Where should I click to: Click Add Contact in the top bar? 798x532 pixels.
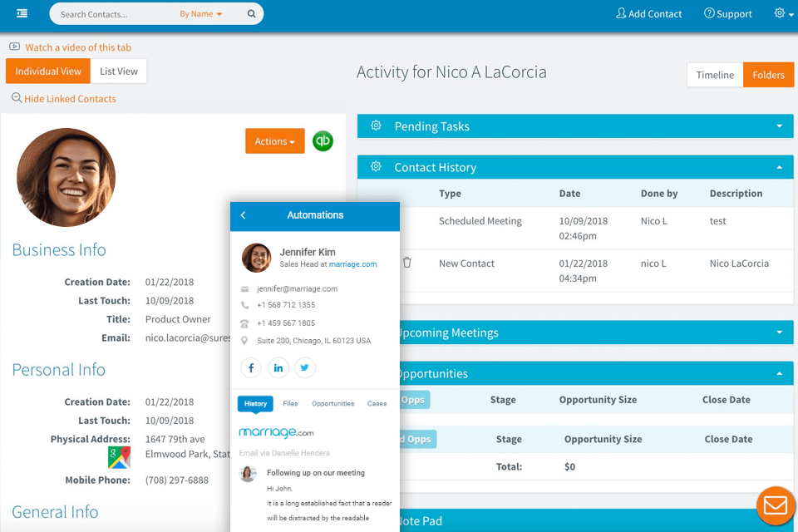tap(649, 14)
